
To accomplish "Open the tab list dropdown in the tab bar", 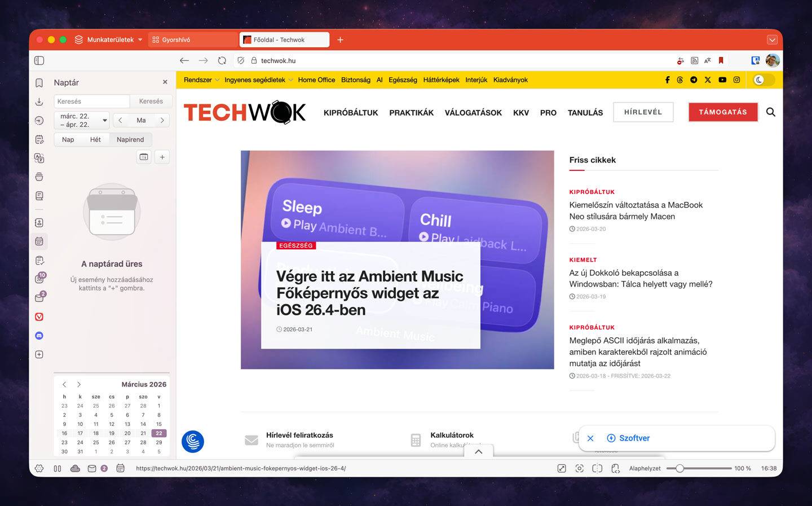I will point(772,39).
